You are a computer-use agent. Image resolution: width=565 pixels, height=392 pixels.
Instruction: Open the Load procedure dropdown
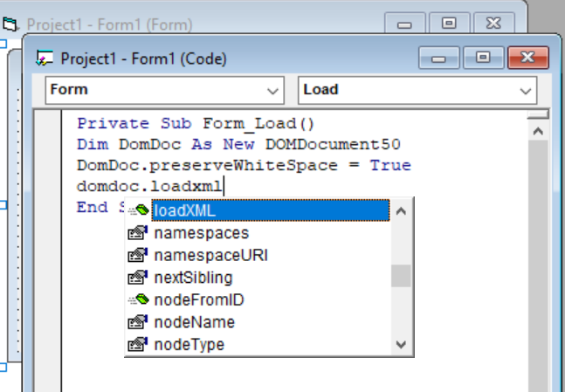pyautogui.click(x=526, y=90)
